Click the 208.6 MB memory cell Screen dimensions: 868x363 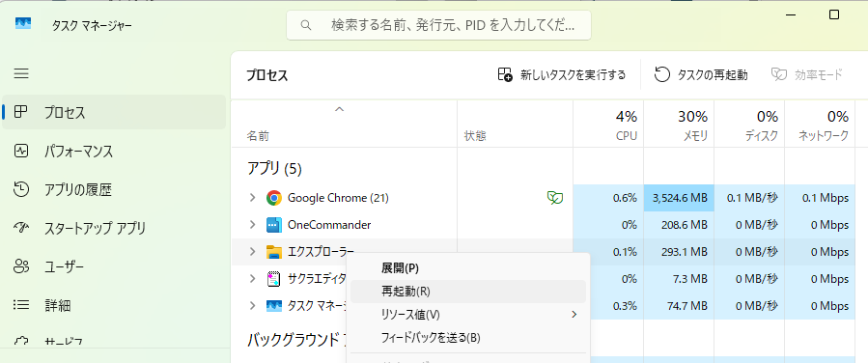679,225
